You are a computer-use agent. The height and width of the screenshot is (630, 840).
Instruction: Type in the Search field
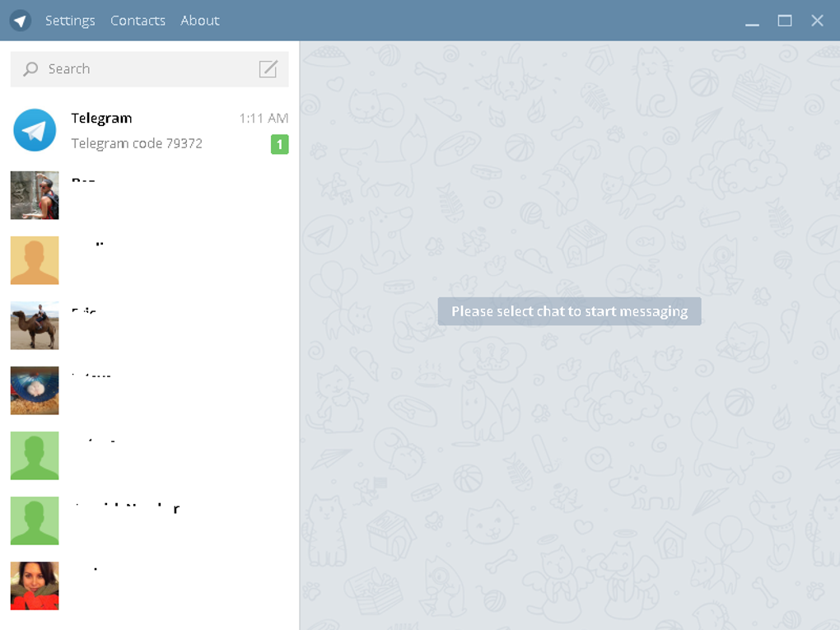140,69
